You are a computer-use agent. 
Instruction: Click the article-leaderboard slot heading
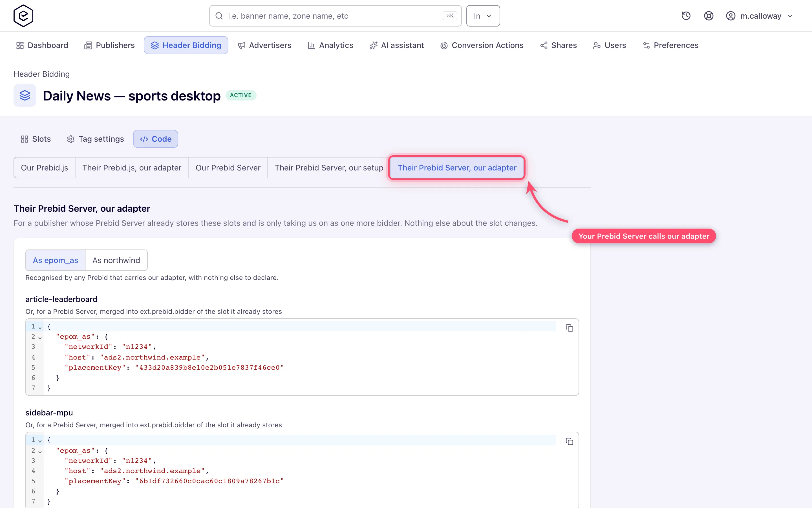(x=61, y=299)
